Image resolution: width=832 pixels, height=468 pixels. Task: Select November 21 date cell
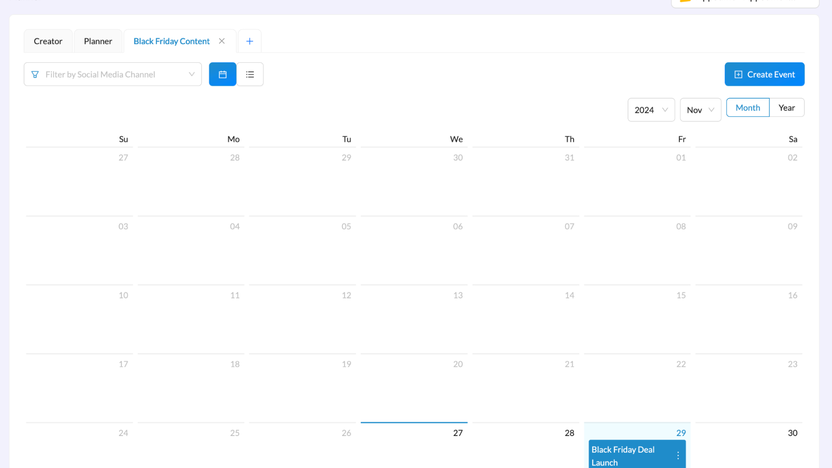pos(526,388)
